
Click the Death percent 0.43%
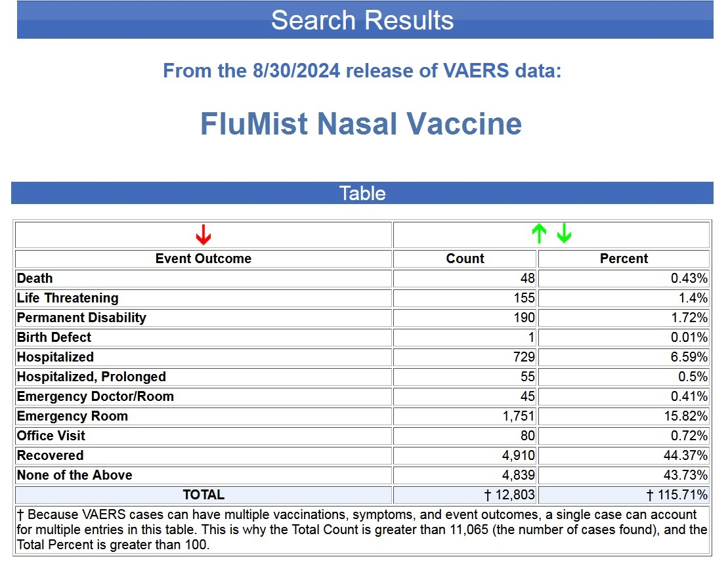[x=689, y=278]
